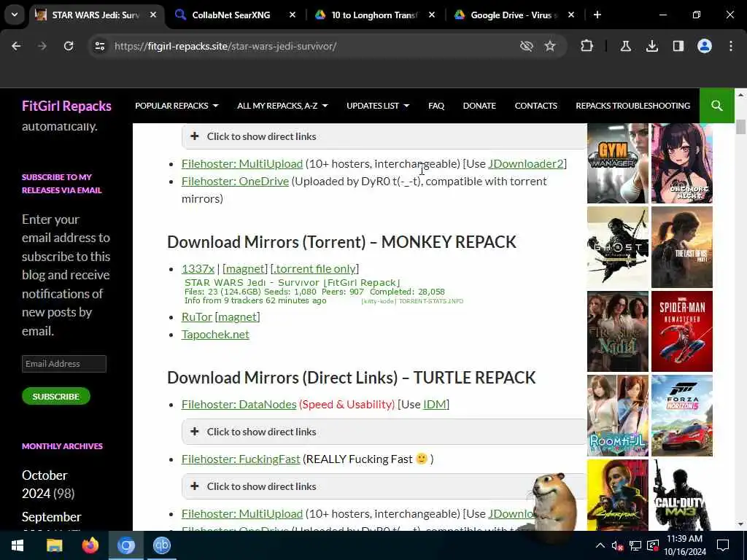Image resolution: width=747 pixels, height=560 pixels.
Task: Click the Email Address input field
Action: coord(64,364)
